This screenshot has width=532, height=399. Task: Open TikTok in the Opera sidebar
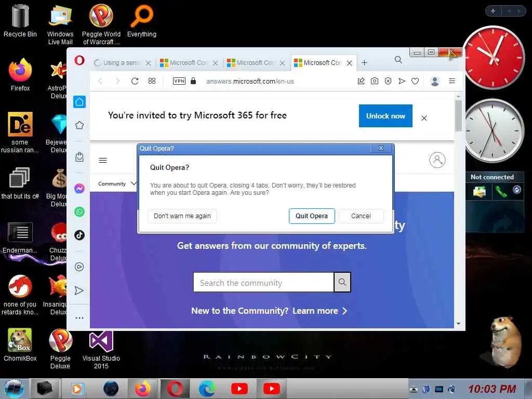[79, 235]
